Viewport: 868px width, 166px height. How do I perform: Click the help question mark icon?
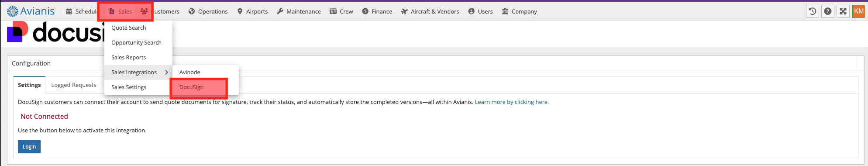click(x=828, y=11)
